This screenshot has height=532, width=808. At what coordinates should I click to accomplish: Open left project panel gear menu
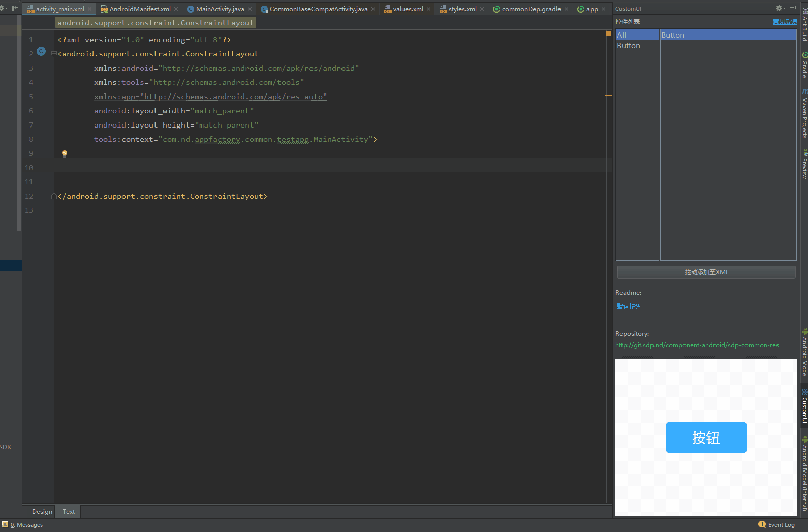4,8
